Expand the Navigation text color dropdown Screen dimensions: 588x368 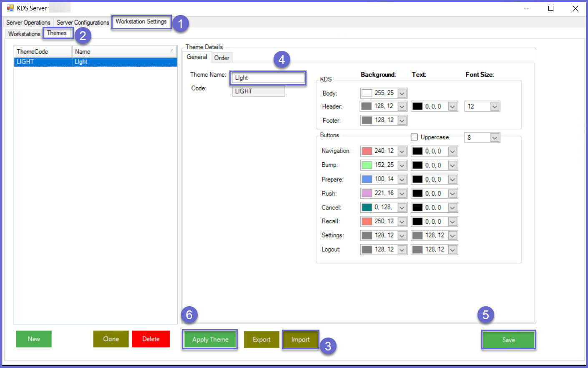pos(452,151)
